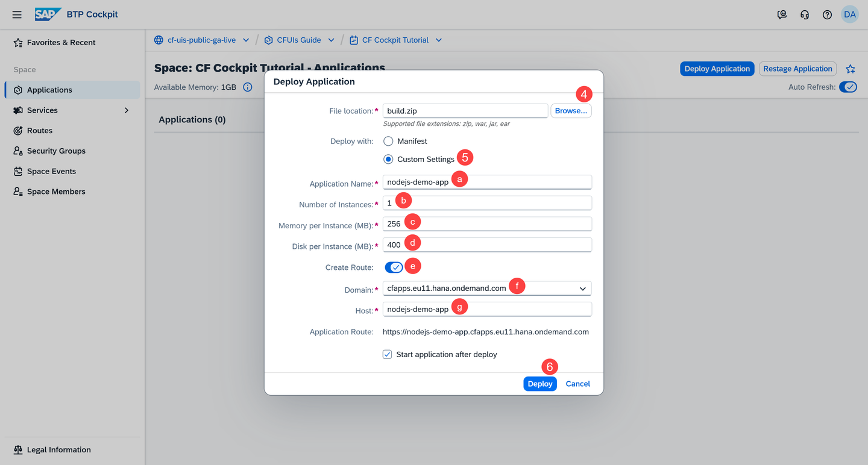
Task: Click the Applications (0) heading
Action: point(192,119)
